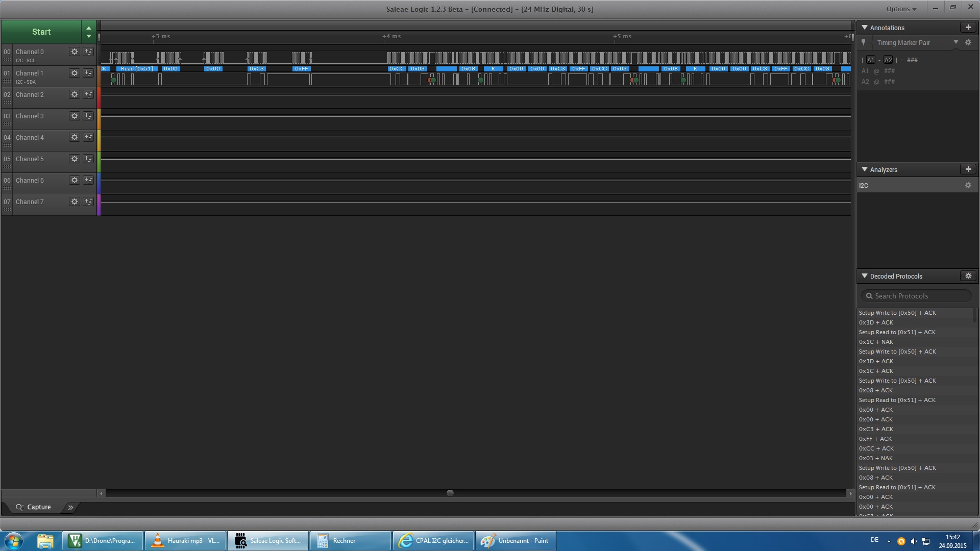Click the timing marker pin icon
Screen dimensions: 980x551
[x=864, y=43]
